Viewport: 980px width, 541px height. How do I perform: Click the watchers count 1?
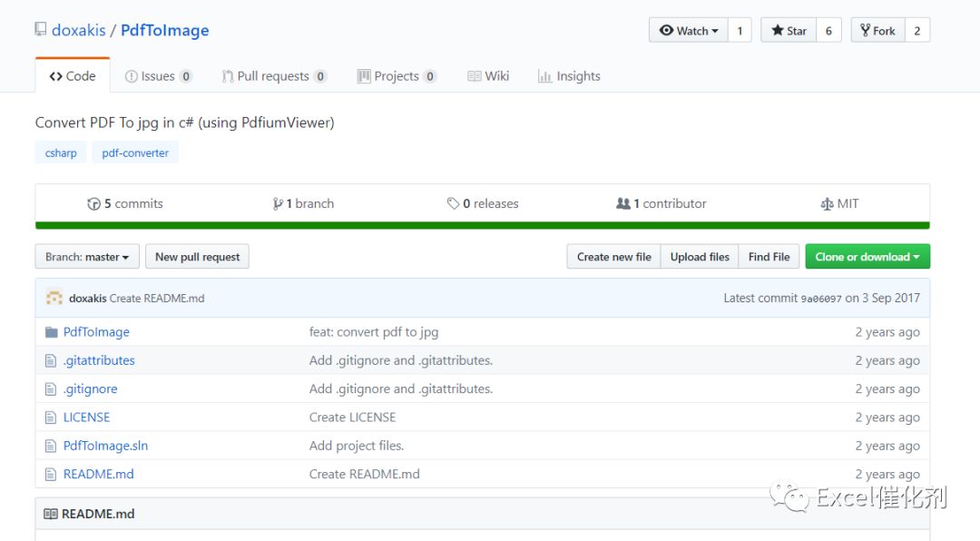[740, 30]
